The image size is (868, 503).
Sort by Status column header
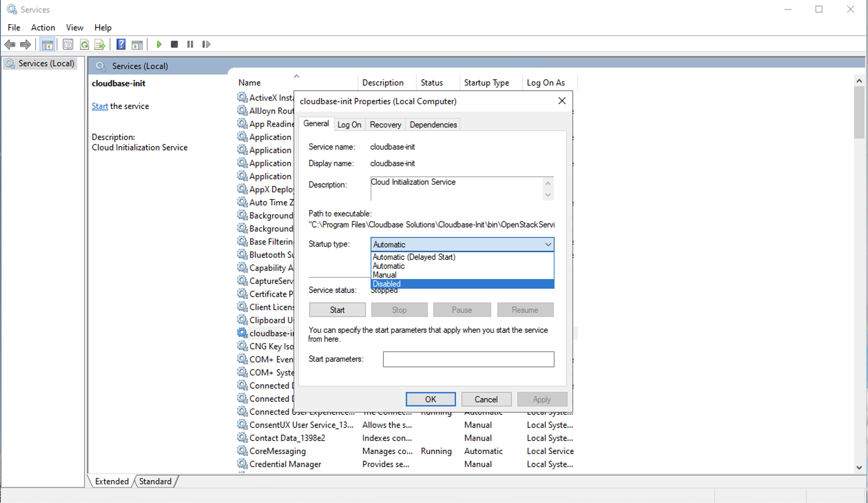(438, 83)
